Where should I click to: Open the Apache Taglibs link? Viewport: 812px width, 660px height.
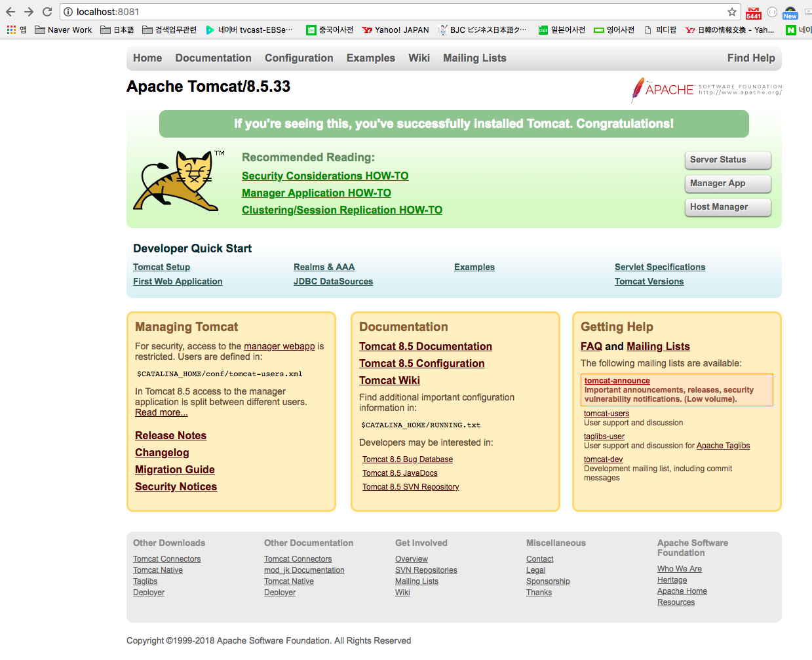(723, 446)
